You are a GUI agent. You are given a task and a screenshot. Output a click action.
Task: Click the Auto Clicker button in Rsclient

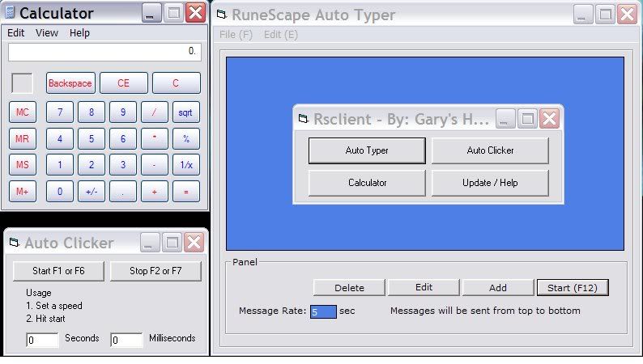(490, 150)
